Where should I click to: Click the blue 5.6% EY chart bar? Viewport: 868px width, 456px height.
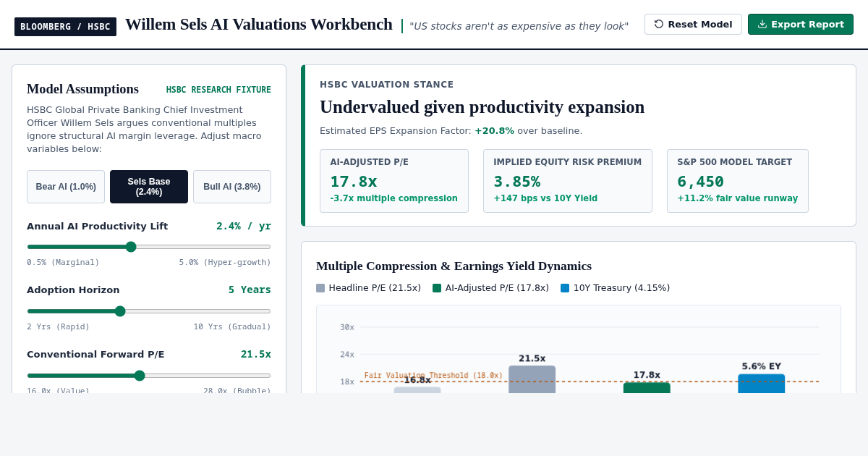(x=761, y=384)
